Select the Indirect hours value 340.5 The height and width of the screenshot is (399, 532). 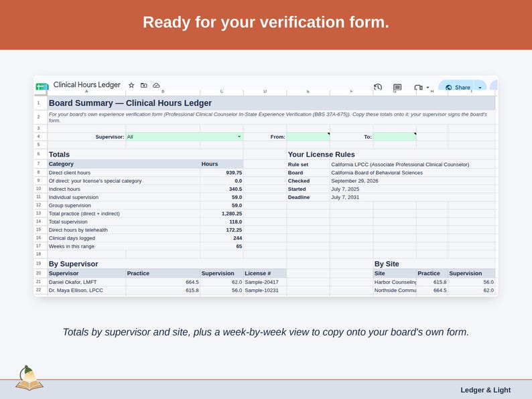[x=222, y=189]
